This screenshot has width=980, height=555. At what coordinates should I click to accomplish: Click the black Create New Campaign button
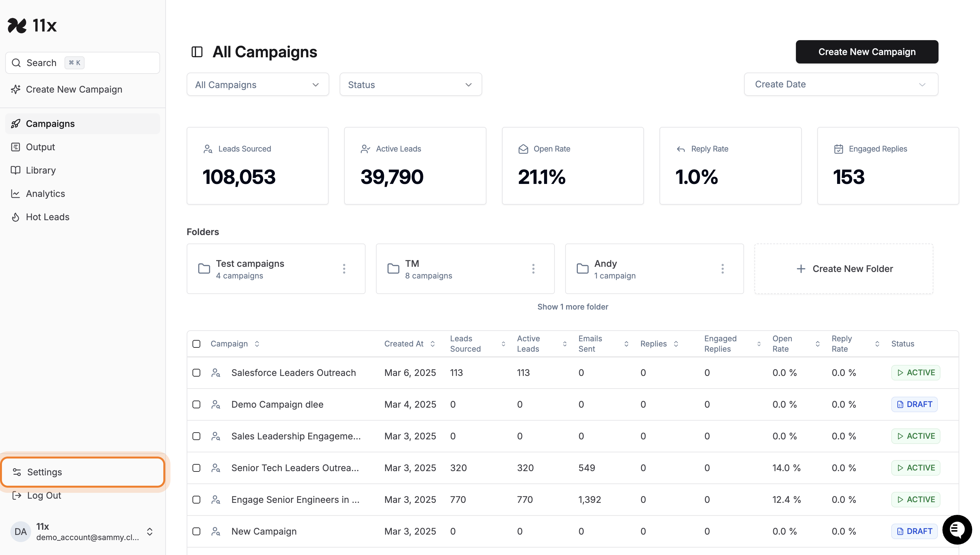coord(867,52)
